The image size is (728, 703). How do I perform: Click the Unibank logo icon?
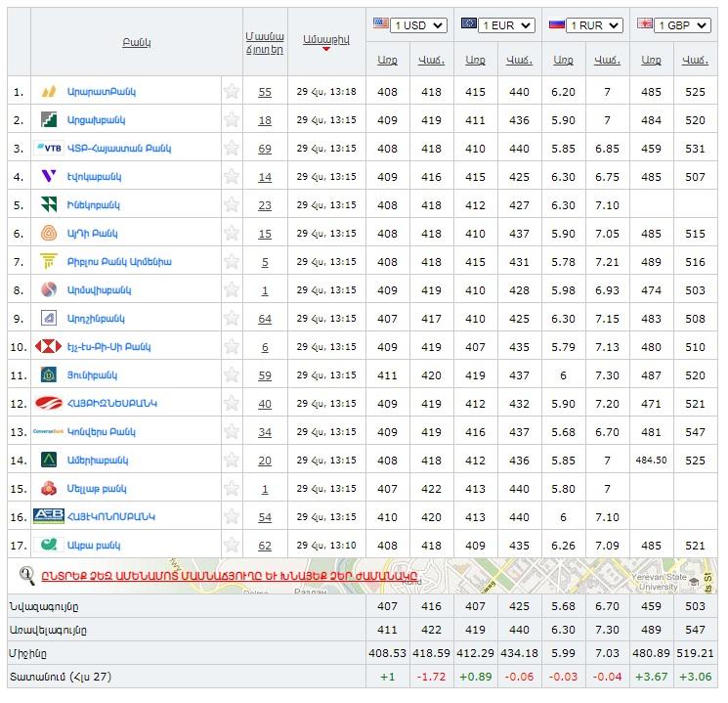click(48, 375)
